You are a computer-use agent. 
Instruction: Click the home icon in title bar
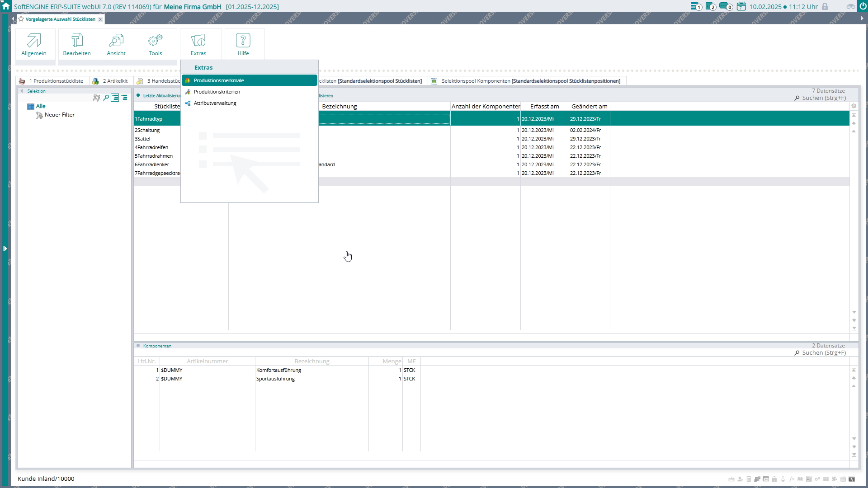click(6, 6)
